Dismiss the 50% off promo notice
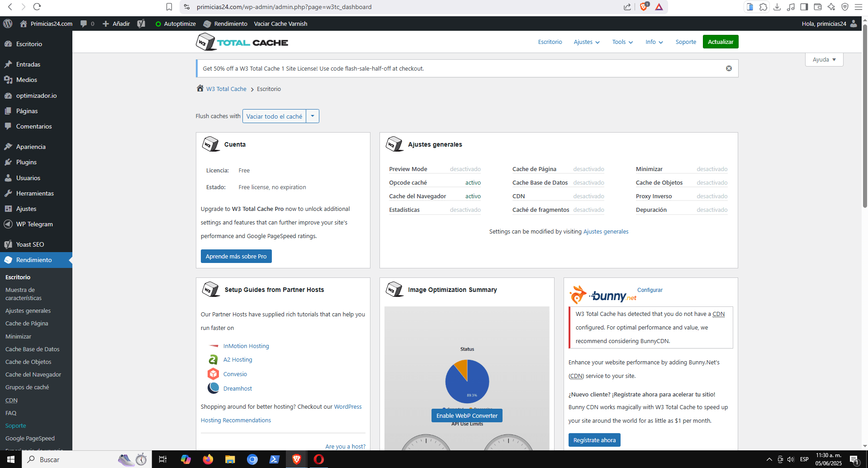 coord(729,68)
